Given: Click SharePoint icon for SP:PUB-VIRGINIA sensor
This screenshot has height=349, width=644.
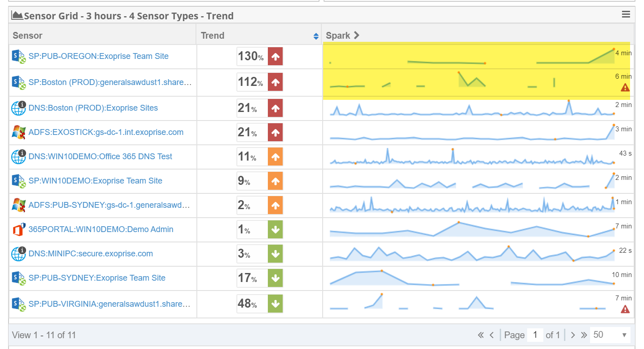Looking at the screenshot, I should click(18, 304).
